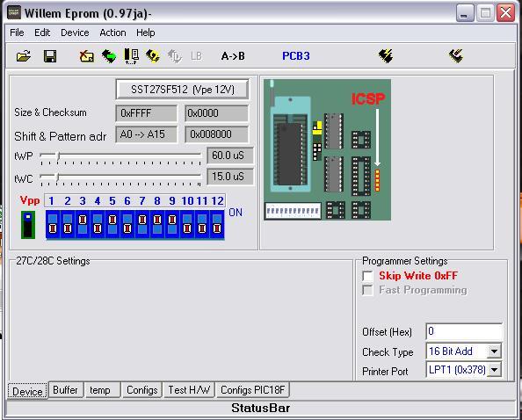
Task: Switch to the Configs PIC18F tab
Action: pos(253,390)
